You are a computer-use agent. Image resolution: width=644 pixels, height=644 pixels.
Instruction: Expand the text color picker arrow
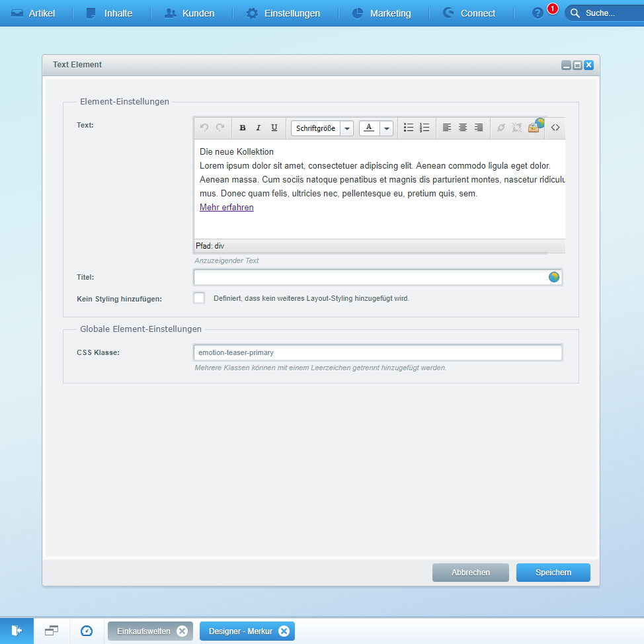(x=387, y=128)
